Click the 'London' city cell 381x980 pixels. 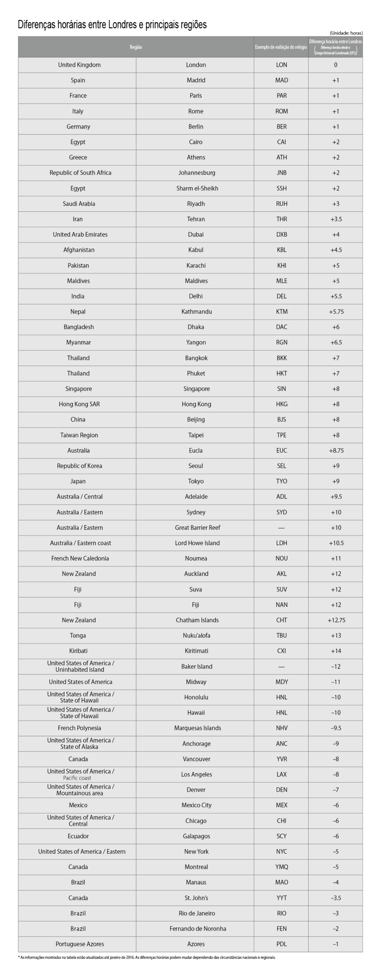tap(196, 65)
